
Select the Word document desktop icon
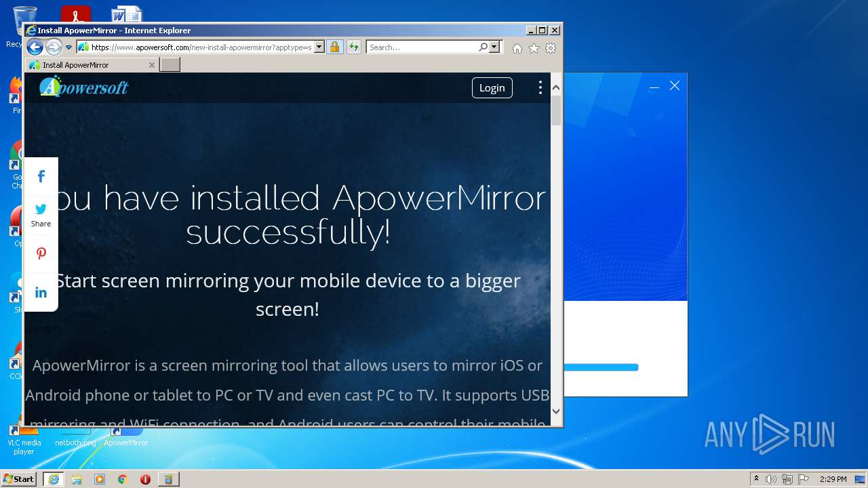(127, 14)
